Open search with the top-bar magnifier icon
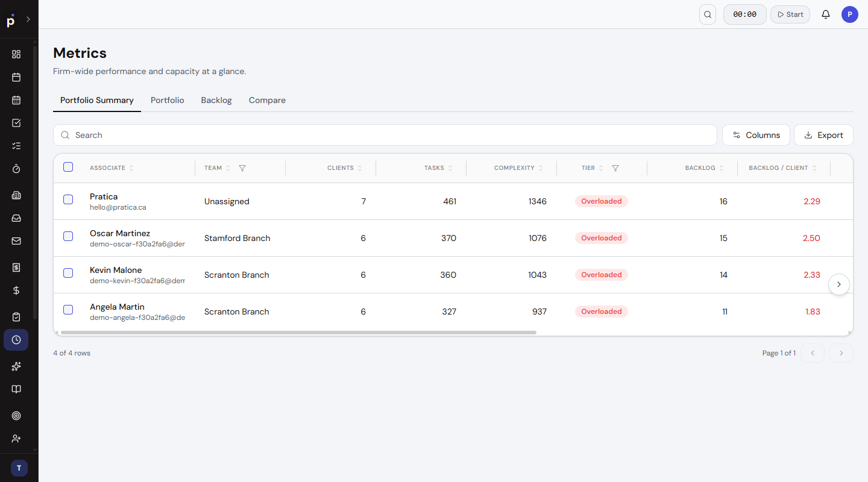The width and height of the screenshot is (868, 482). (x=708, y=14)
